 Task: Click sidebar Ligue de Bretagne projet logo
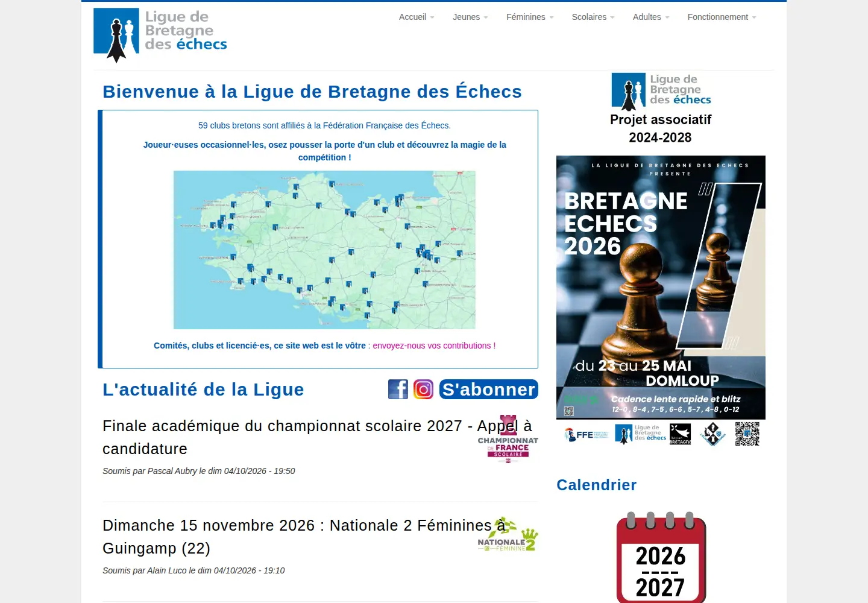tap(661, 92)
